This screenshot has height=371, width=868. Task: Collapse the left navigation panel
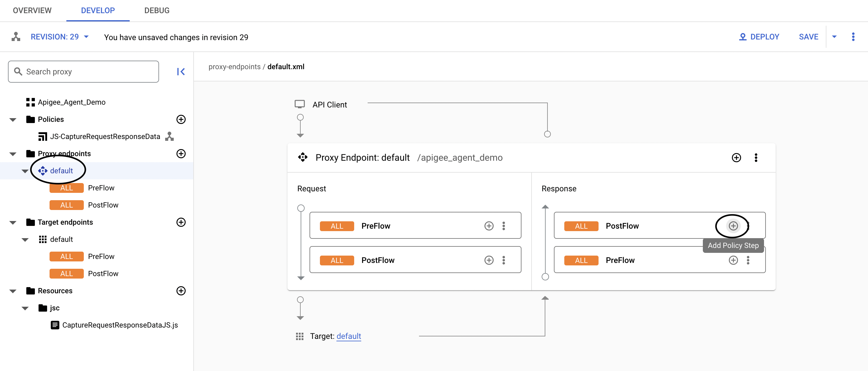tap(181, 72)
